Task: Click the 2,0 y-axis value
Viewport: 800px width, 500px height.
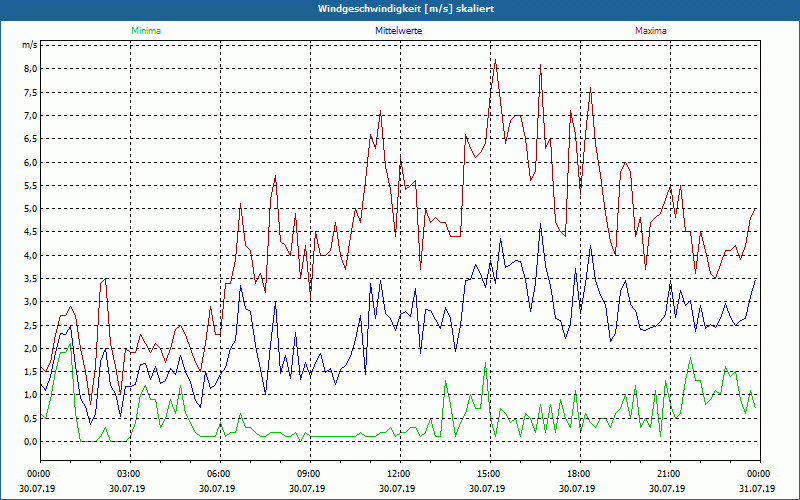Action: pos(30,348)
